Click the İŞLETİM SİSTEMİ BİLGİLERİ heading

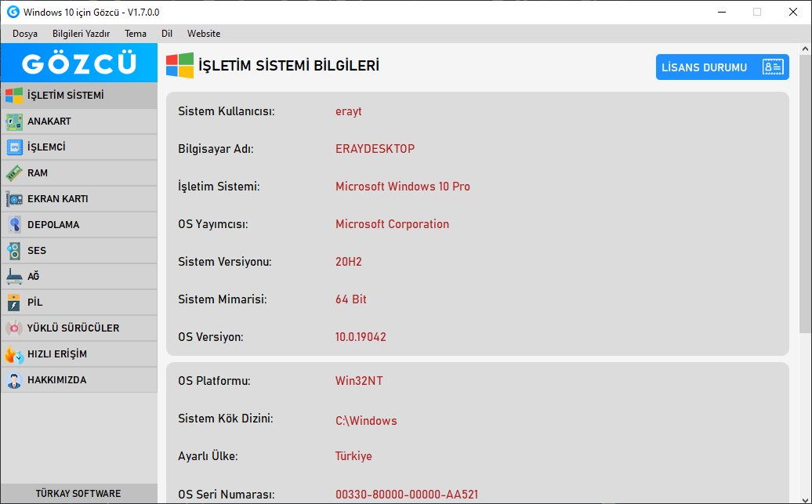(x=289, y=66)
